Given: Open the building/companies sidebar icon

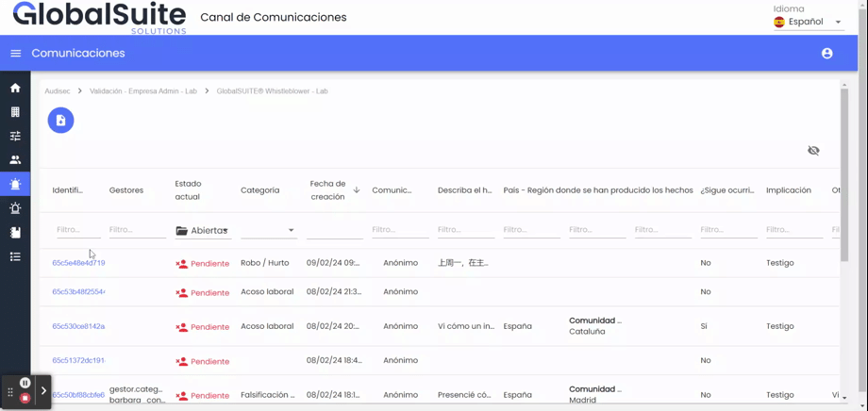Looking at the screenshot, I should pos(15,112).
